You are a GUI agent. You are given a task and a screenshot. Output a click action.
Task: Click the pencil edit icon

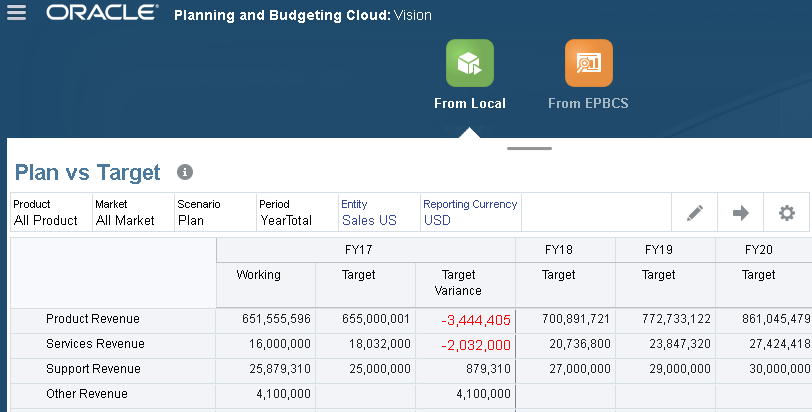695,213
